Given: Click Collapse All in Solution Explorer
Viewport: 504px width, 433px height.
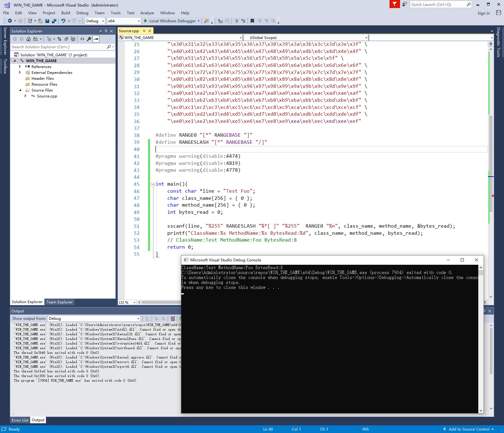Looking at the screenshot, I should coord(66,39).
